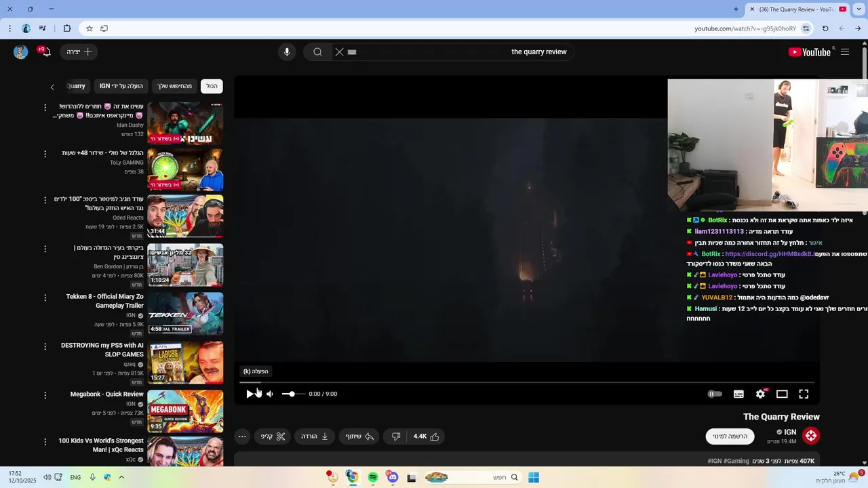This screenshot has height=488, width=868.
Task: Open Windows Start menu
Action: (x=534, y=477)
